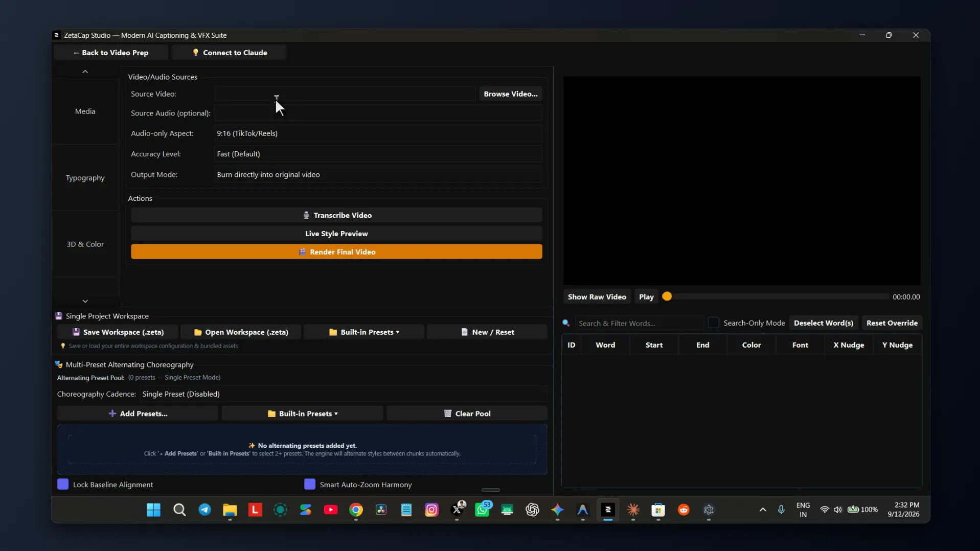
Task: Open the Choreography Cadence dropdown
Action: (x=343, y=394)
